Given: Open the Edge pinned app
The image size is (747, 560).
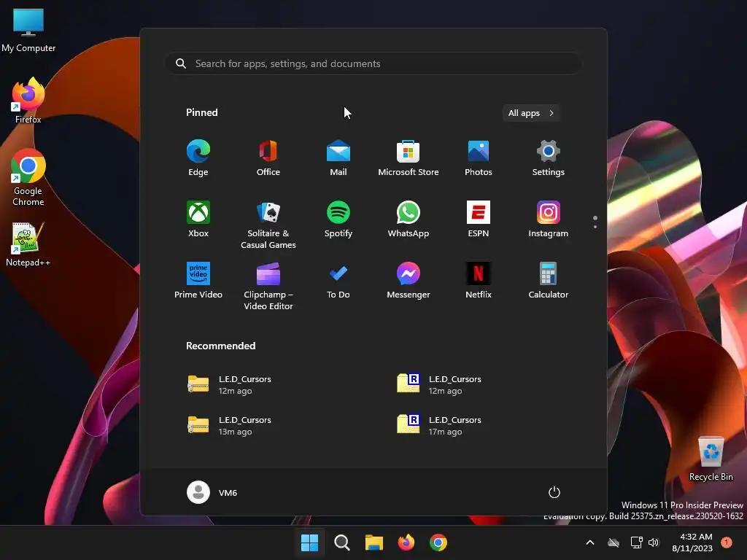Looking at the screenshot, I should click(198, 158).
